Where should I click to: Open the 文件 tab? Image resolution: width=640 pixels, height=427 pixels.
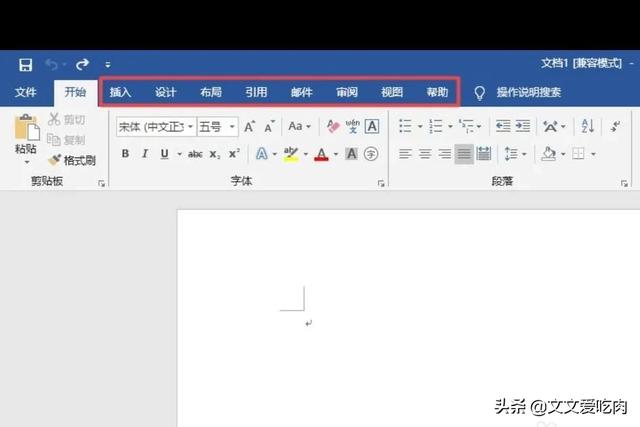click(25, 92)
